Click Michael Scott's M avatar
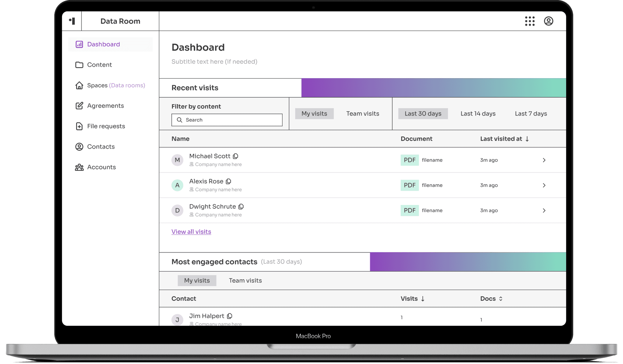 point(177,160)
